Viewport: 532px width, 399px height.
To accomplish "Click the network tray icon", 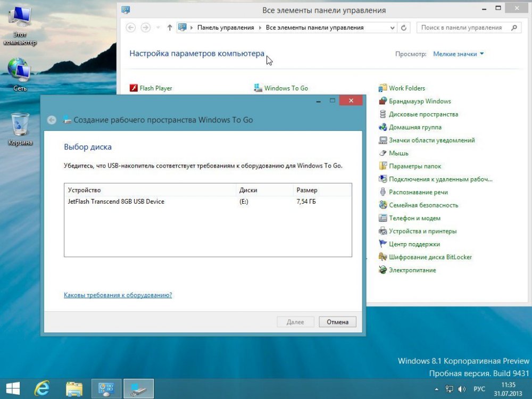I will (449, 389).
